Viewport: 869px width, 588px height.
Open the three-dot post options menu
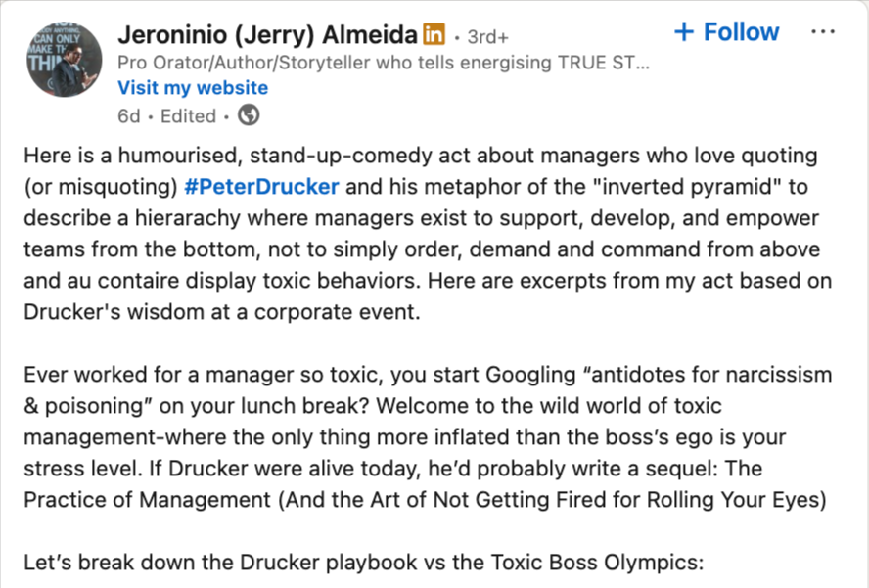click(x=822, y=32)
